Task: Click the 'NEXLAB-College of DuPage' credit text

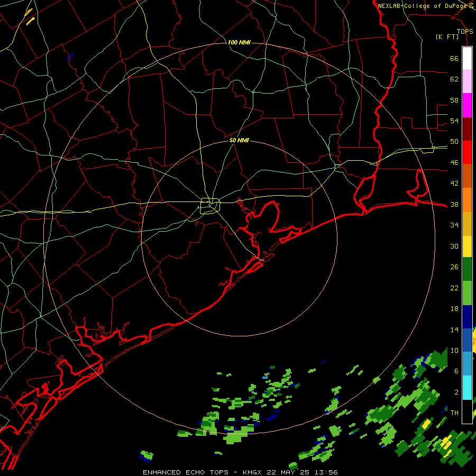Action: pyautogui.click(x=422, y=6)
